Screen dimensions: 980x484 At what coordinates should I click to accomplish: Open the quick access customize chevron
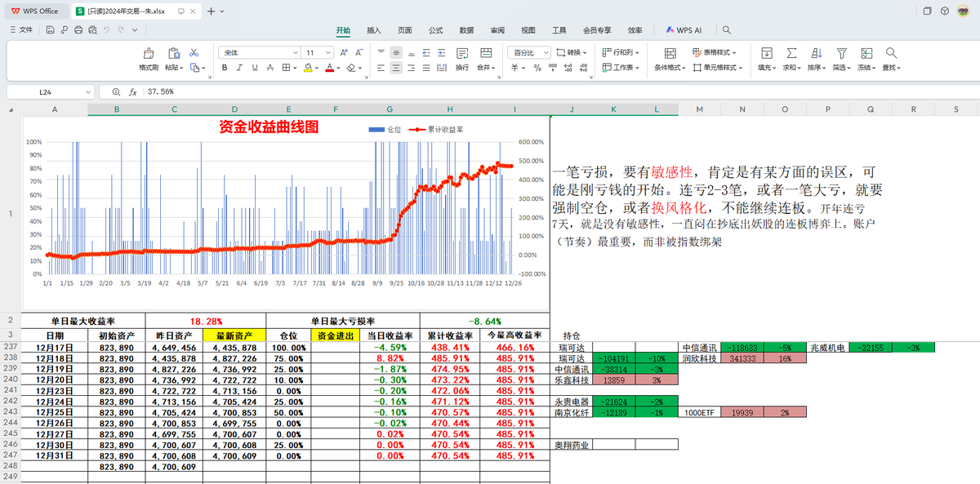134,29
